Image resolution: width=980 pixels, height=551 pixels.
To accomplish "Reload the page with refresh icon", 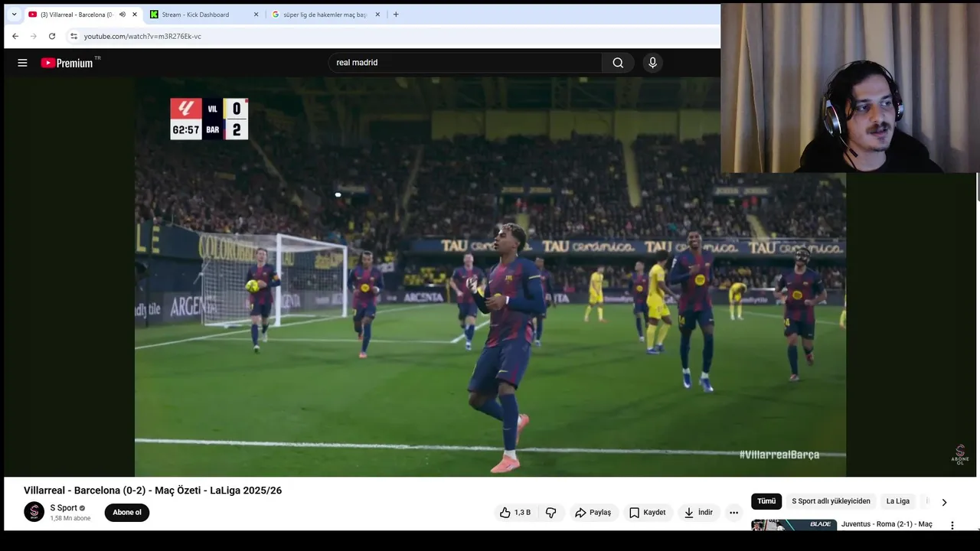I will [x=52, y=36].
